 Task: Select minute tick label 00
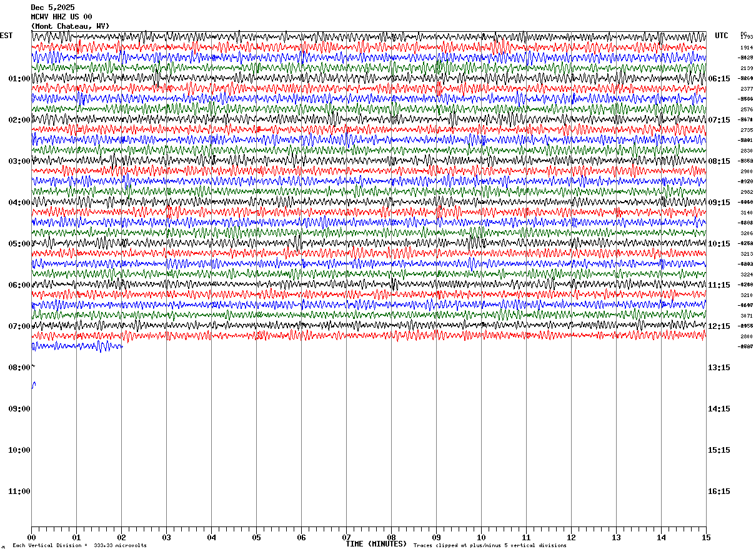(x=32, y=538)
